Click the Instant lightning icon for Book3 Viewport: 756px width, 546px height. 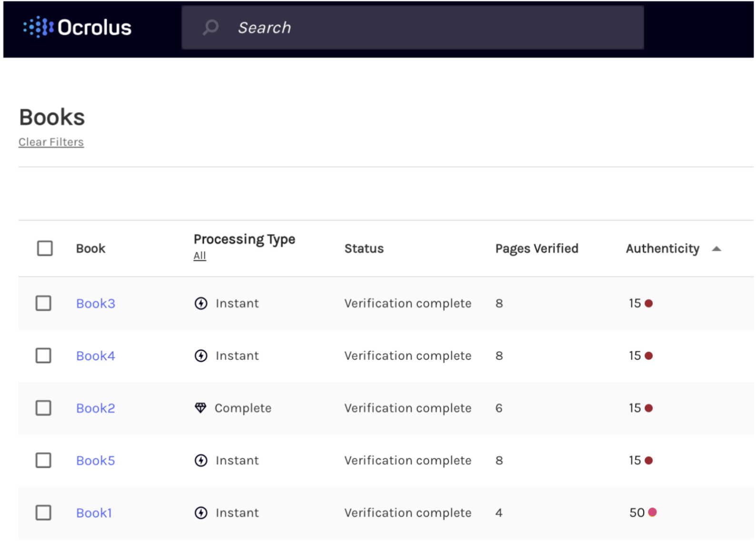(201, 303)
